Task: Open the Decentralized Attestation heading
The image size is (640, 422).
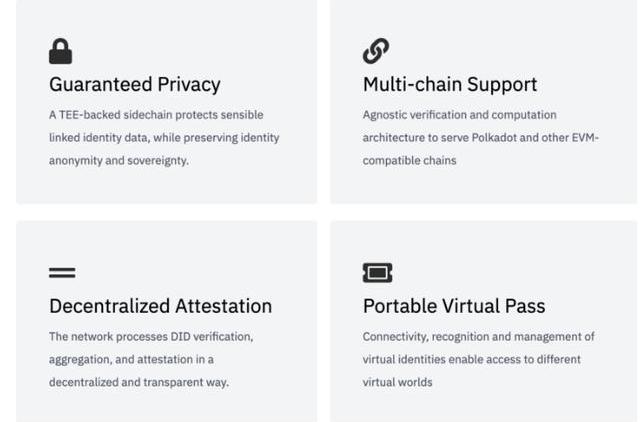Action: coord(160,306)
